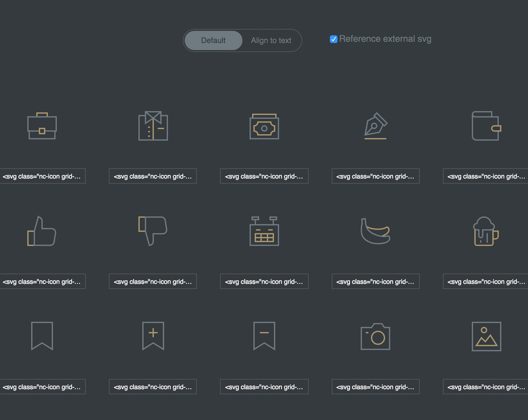Click the wallet icon
The image size is (528, 420).
click(x=486, y=126)
